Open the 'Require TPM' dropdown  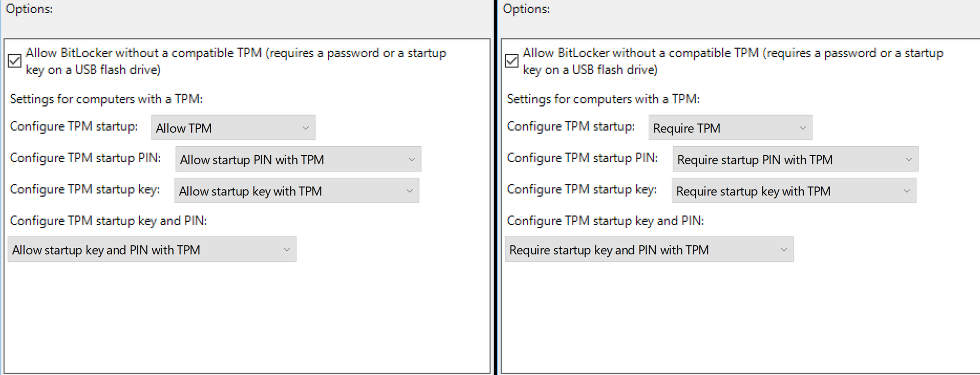point(730,127)
